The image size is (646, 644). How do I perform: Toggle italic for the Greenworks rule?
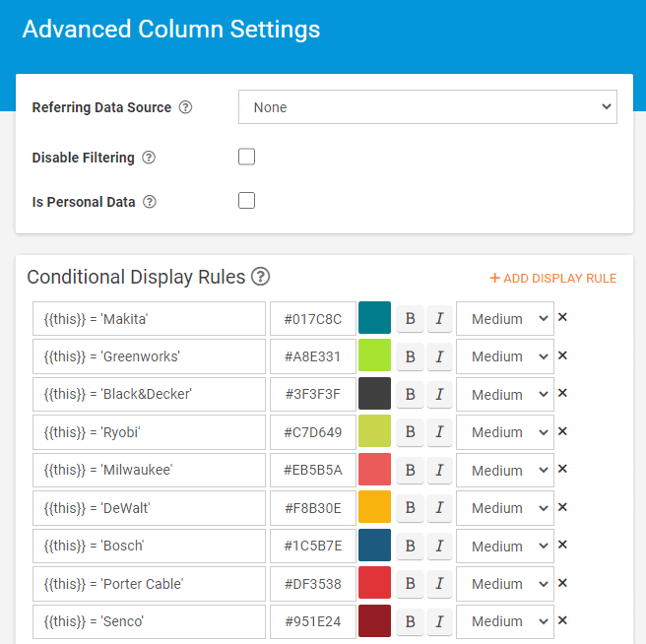(439, 356)
